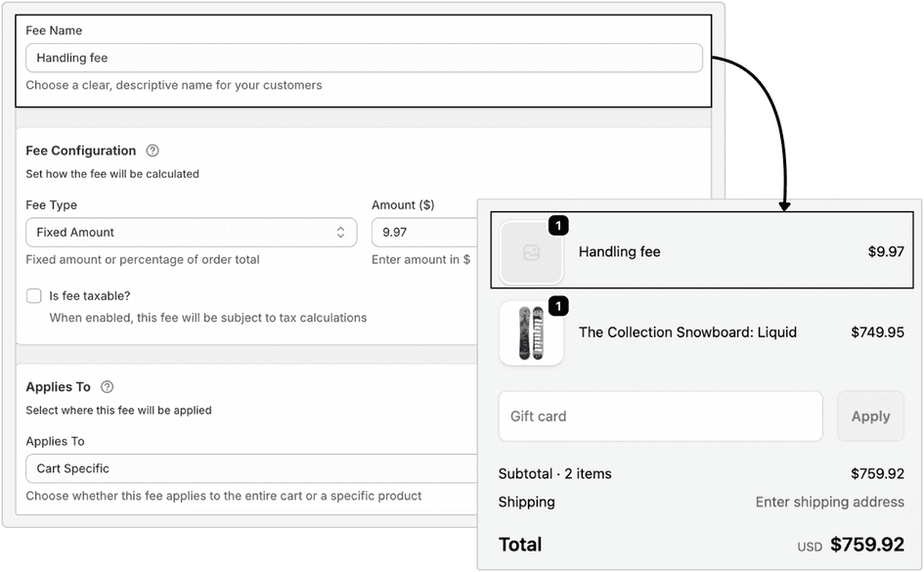Image resolution: width=924 pixels, height=572 pixels.
Task: Click the $9.97 price next to Handling fee
Action: pyautogui.click(x=885, y=251)
